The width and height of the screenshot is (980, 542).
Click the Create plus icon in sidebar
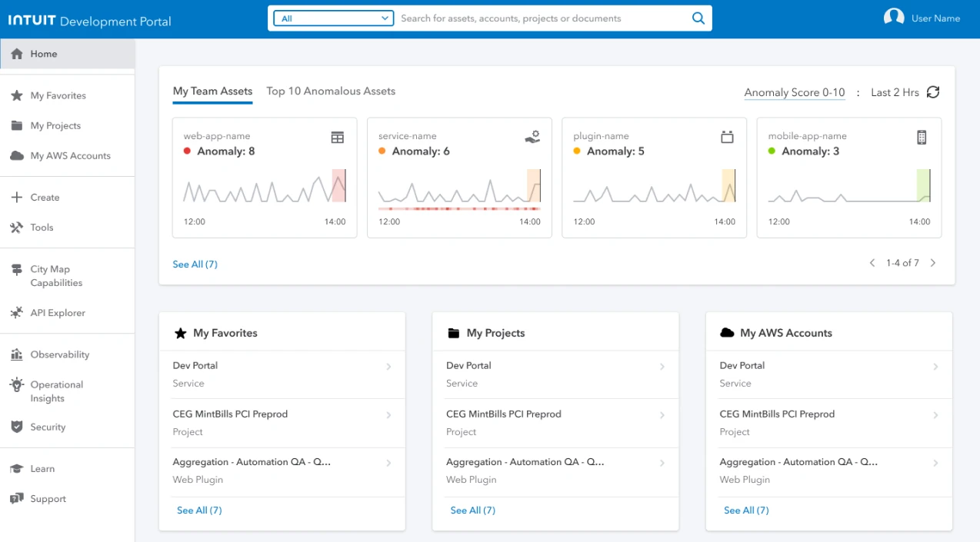tap(17, 198)
